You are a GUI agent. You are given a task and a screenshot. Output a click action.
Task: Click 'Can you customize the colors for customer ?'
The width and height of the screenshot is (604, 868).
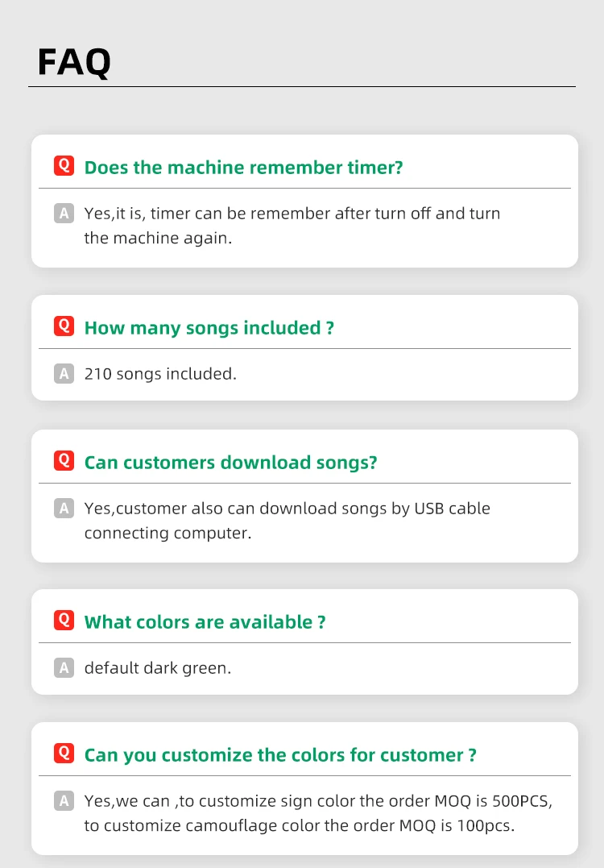click(280, 755)
